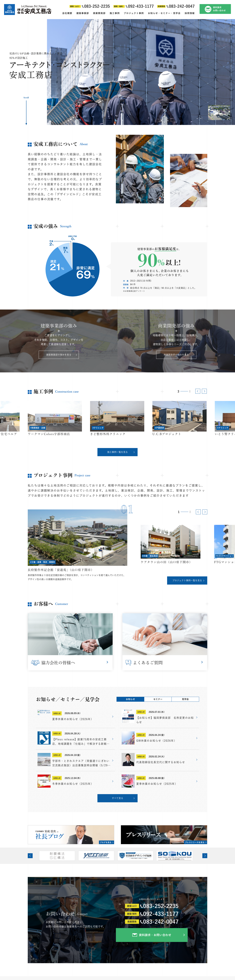235x980 pixels.
Task: Open the 長府製作所記念館 project image
Action: 78,538
